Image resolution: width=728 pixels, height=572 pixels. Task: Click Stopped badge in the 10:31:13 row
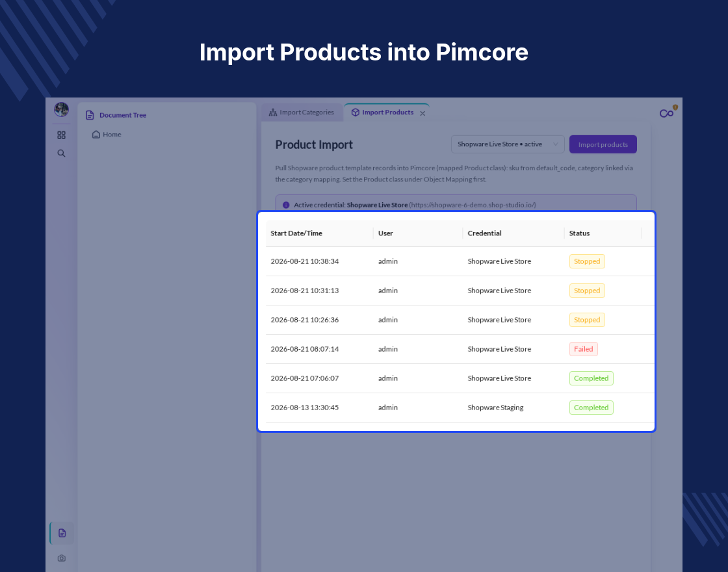click(587, 291)
